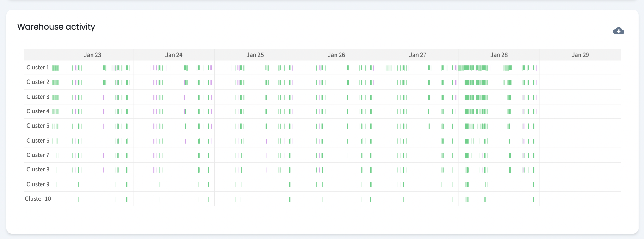
Task: Select the Cluster 10 row label
Action: 38,198
